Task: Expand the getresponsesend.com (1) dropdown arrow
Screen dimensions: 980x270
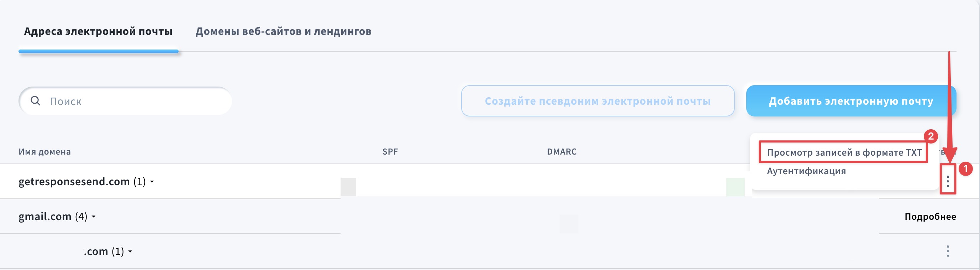Action: (152, 182)
